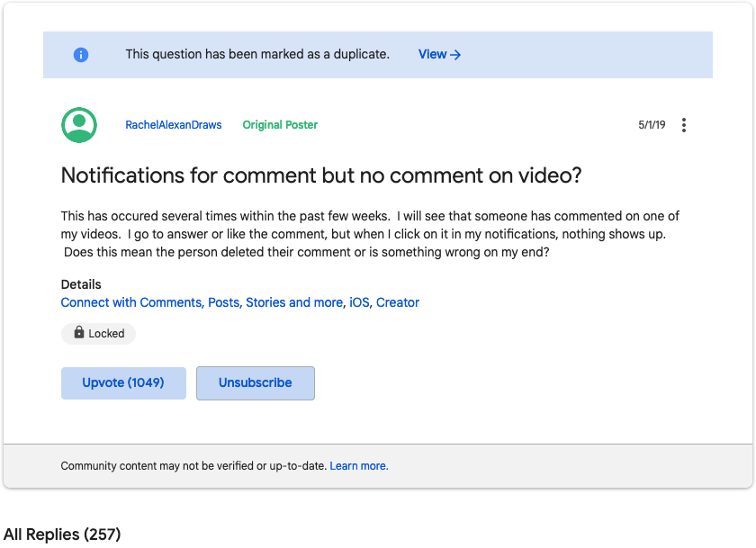Select the Locked status chip

tap(98, 333)
